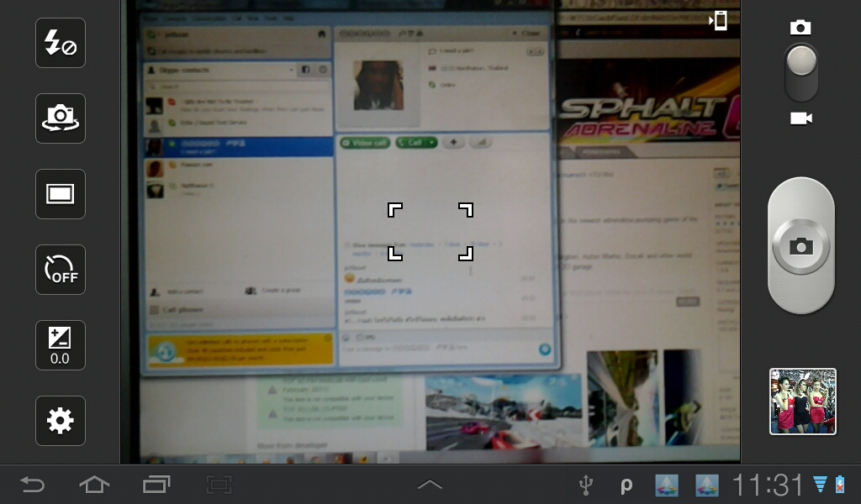Capture screen with screenshot button
The width and height of the screenshot is (861, 504).
(x=219, y=485)
